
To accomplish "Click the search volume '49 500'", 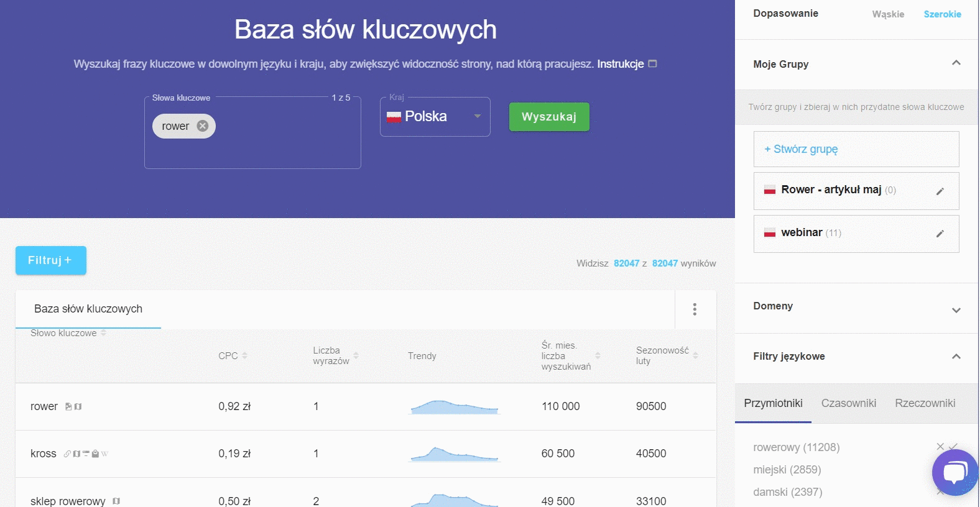I will 558,501.
